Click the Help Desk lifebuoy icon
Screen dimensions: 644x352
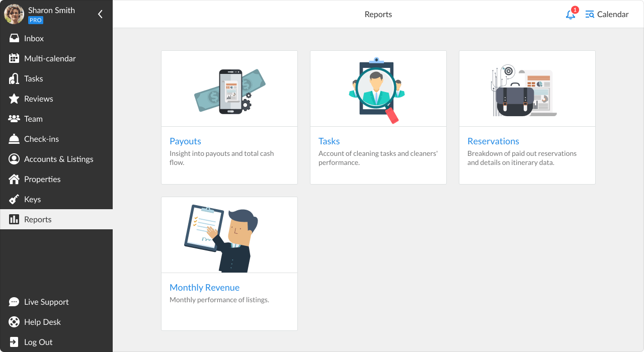pyautogui.click(x=14, y=322)
